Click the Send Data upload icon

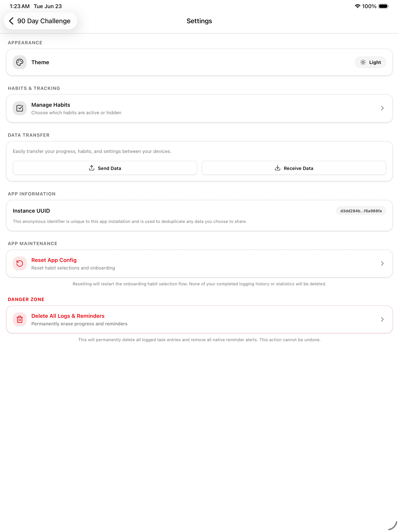click(x=92, y=168)
